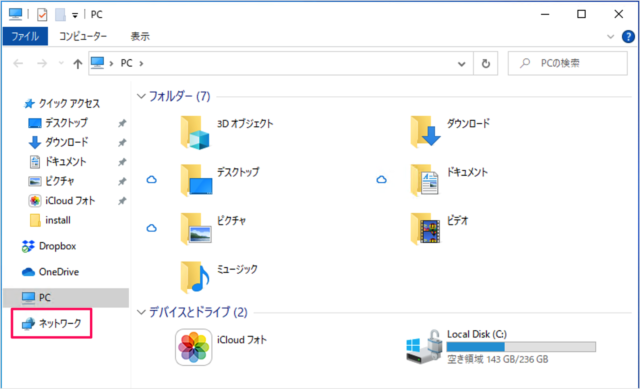The height and width of the screenshot is (389, 640).
Task: Open the quick access toolbar customize arrow
Action: (75, 16)
